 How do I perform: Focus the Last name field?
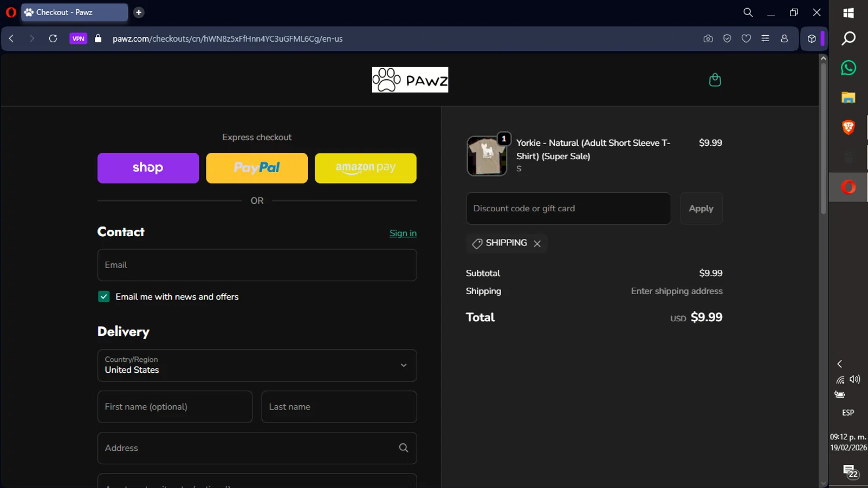point(339,407)
